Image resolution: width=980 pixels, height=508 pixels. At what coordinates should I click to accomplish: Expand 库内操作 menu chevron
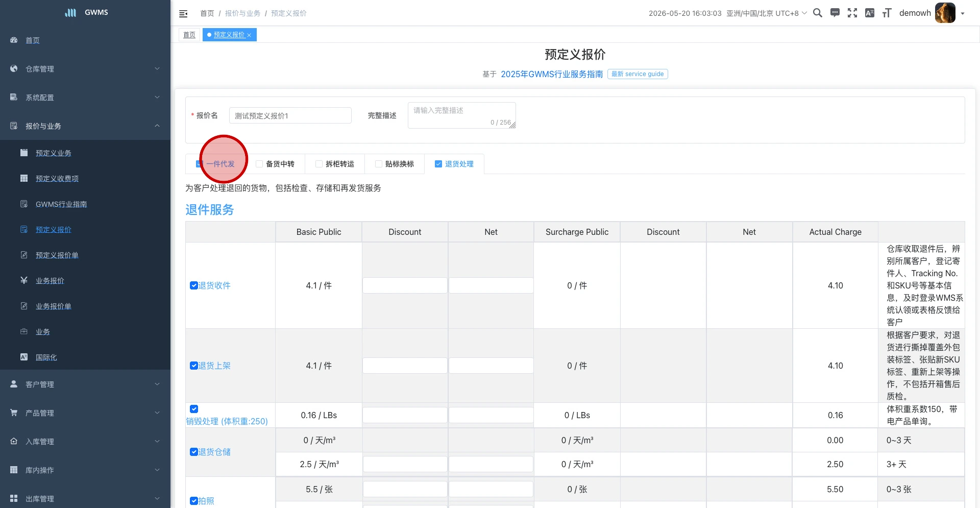click(157, 470)
